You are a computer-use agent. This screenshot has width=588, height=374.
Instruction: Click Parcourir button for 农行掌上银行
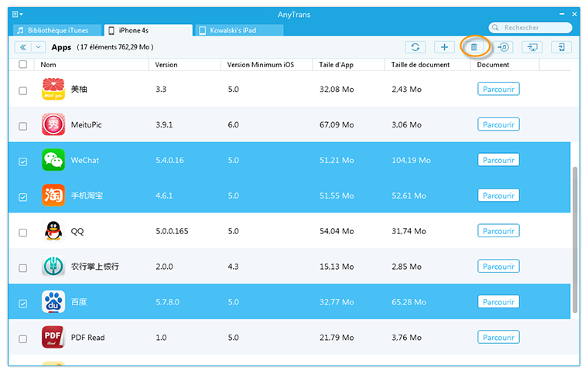[x=498, y=266]
